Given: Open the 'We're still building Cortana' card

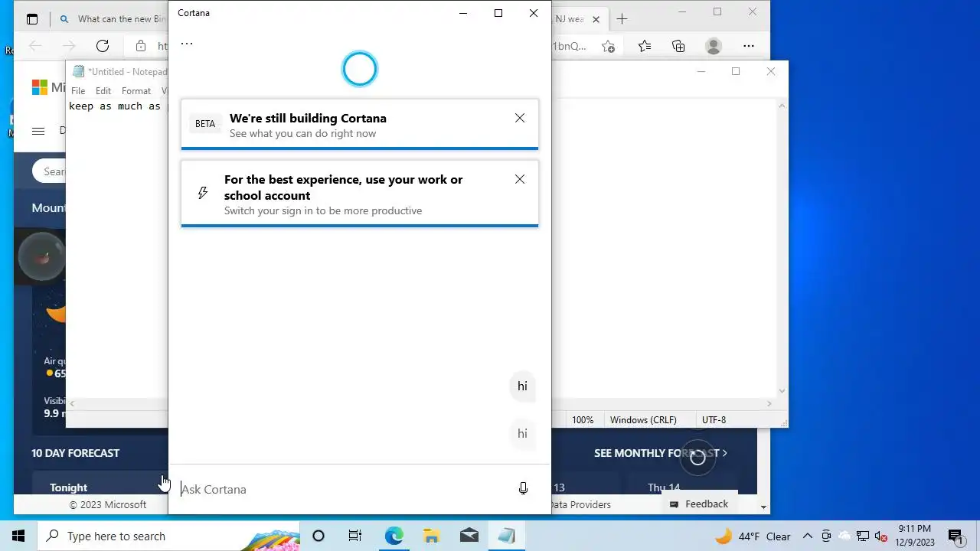Looking at the screenshot, I should pyautogui.click(x=360, y=124).
